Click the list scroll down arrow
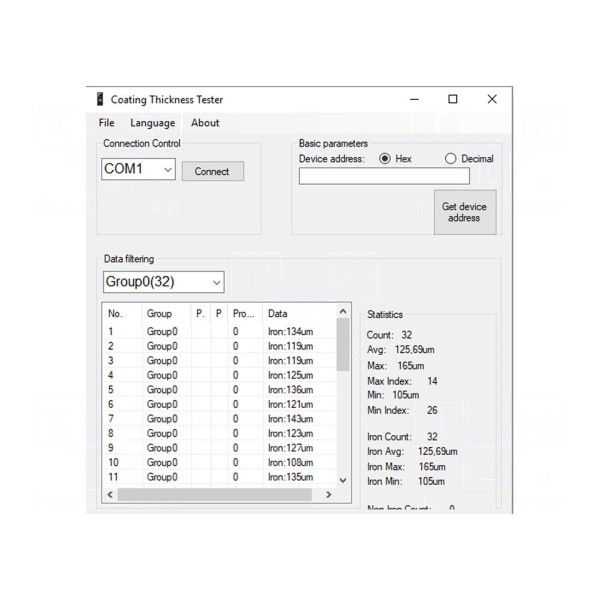Screen dimensions: 600x600 (x=343, y=480)
